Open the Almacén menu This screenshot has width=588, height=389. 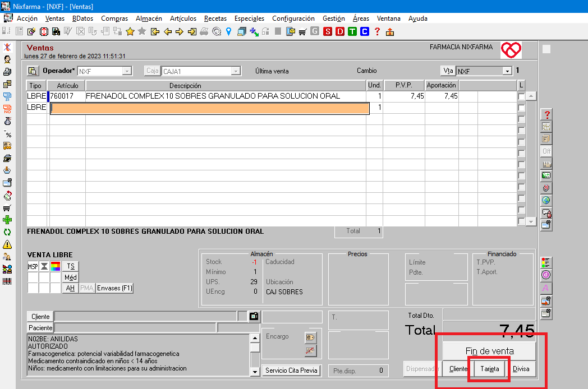[149, 18]
